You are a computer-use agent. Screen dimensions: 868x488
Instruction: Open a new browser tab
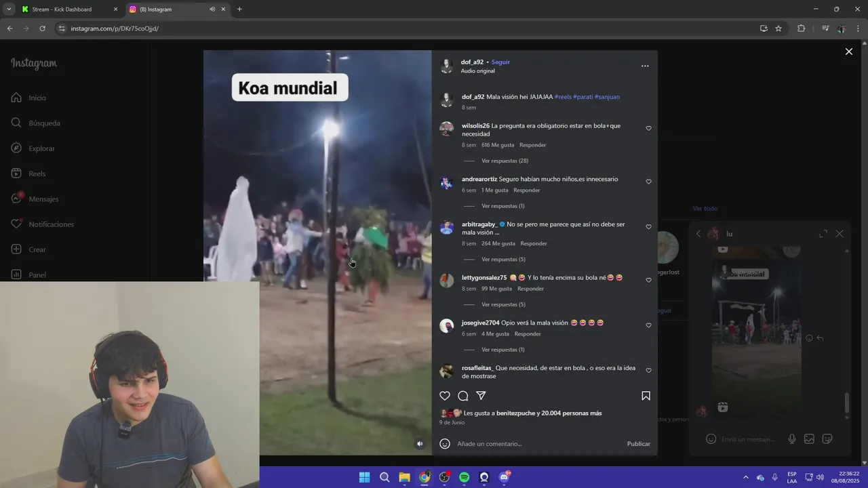(x=239, y=9)
